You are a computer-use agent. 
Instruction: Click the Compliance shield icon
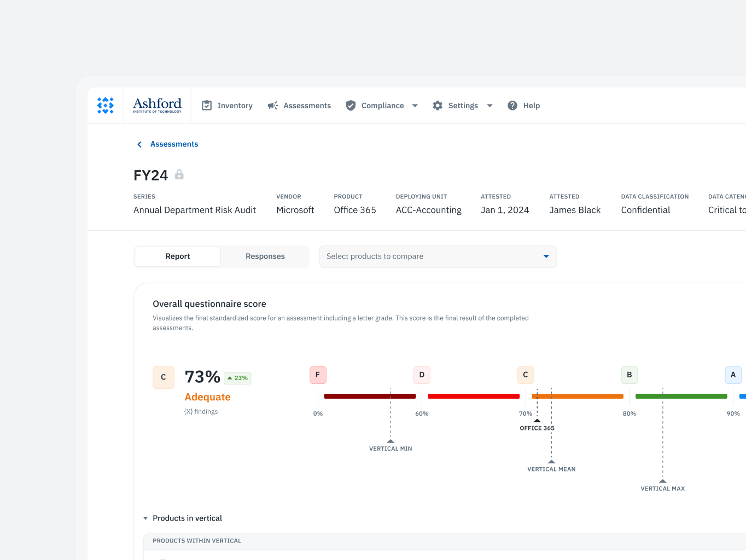pos(351,105)
